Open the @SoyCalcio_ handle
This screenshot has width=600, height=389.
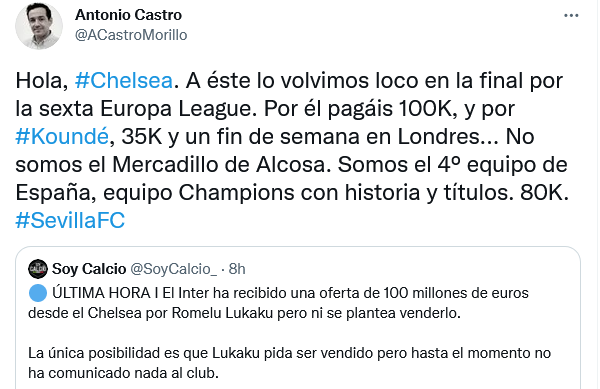click(x=173, y=269)
